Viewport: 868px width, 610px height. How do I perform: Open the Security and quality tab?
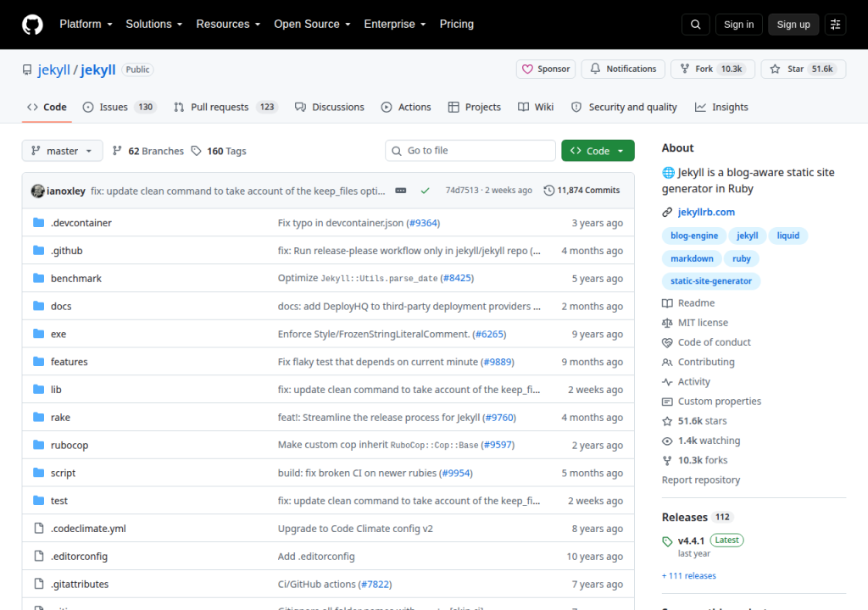[x=624, y=107]
